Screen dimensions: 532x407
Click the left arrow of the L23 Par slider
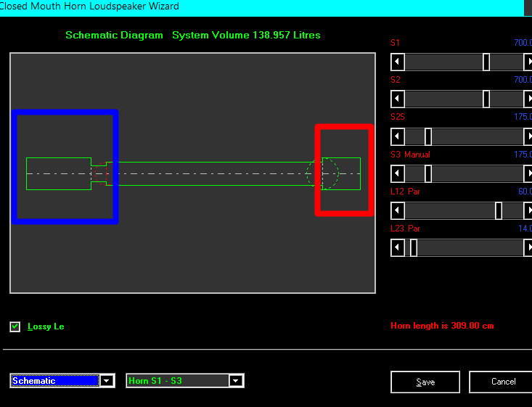coord(398,248)
